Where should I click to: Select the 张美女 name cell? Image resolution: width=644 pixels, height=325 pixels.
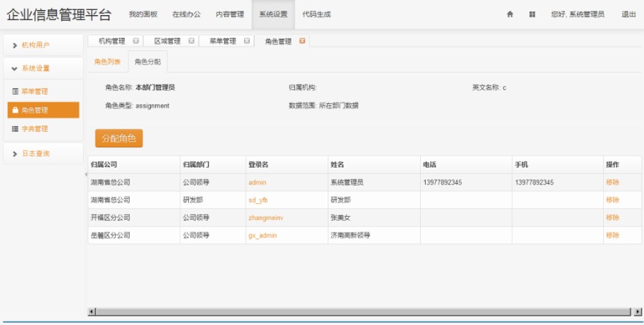pyautogui.click(x=374, y=218)
